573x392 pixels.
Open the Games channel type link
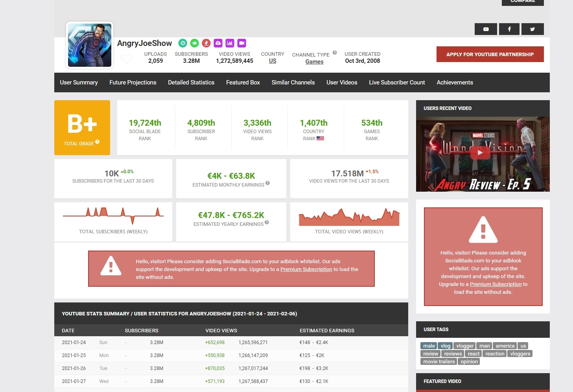(x=314, y=62)
